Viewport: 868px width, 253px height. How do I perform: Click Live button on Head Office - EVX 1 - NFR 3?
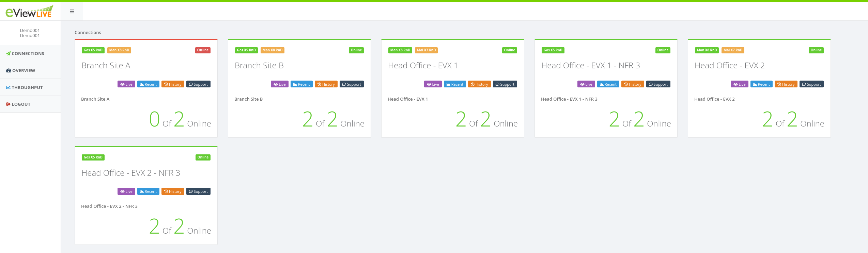pos(586,84)
